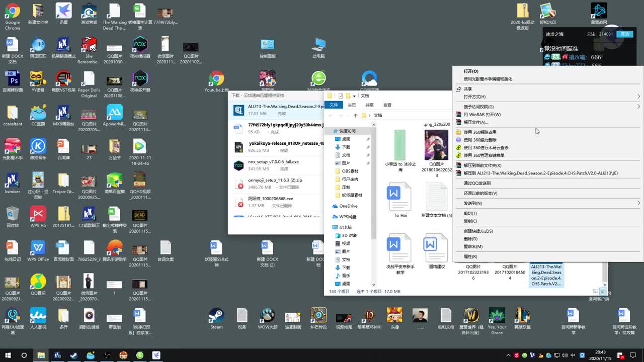Select the 网易UU加速器 desktop icon
The width and height of the screenshot is (644, 362).
tap(13, 321)
